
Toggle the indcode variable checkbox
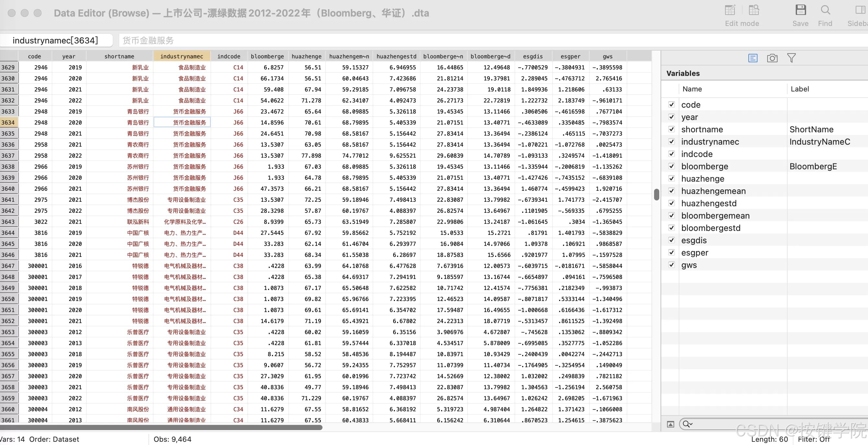click(x=671, y=154)
